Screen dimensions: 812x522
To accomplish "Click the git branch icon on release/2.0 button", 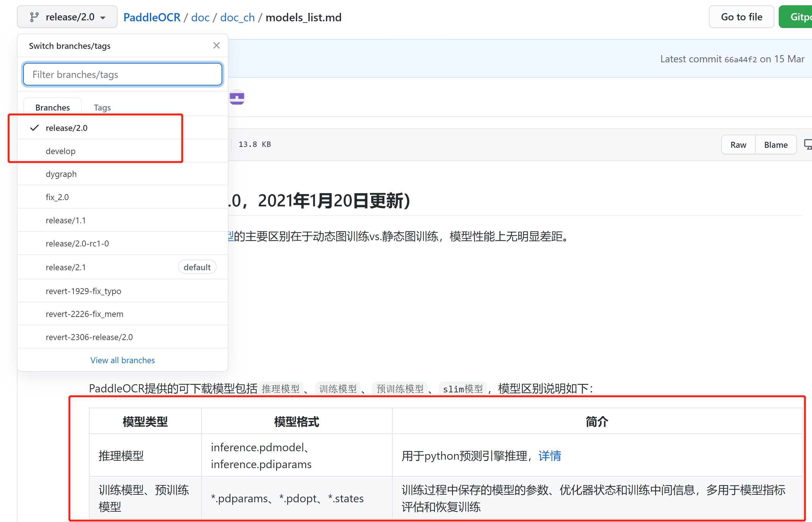I will 34,17.
